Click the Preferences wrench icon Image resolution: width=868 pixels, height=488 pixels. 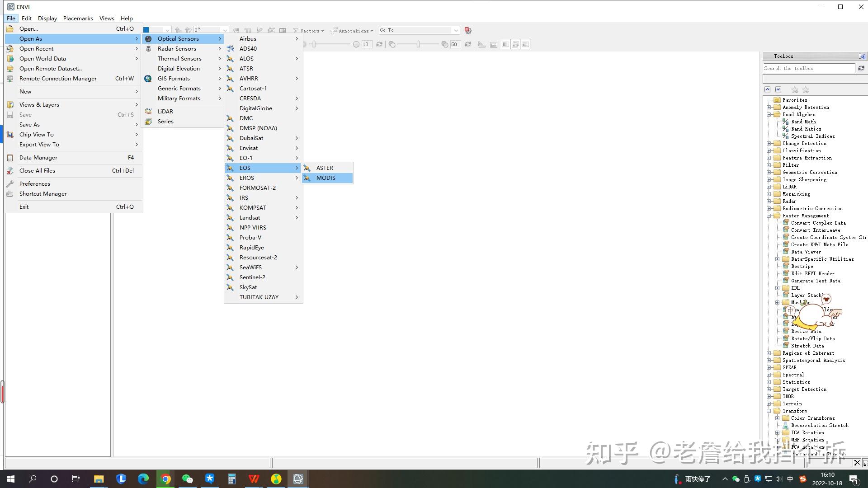(x=10, y=184)
